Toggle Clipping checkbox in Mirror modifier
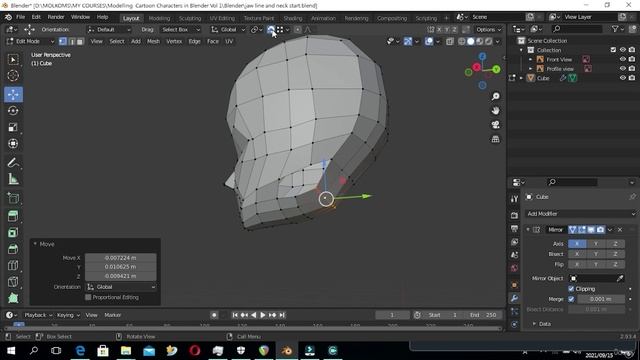Screen dimensions: 640x360 pyautogui.click(x=571, y=289)
